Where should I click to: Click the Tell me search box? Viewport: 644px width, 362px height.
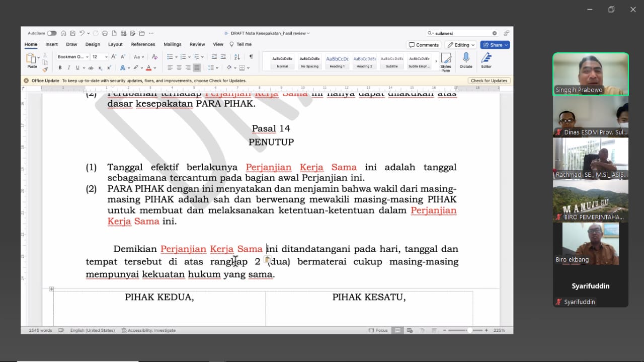coord(240,44)
